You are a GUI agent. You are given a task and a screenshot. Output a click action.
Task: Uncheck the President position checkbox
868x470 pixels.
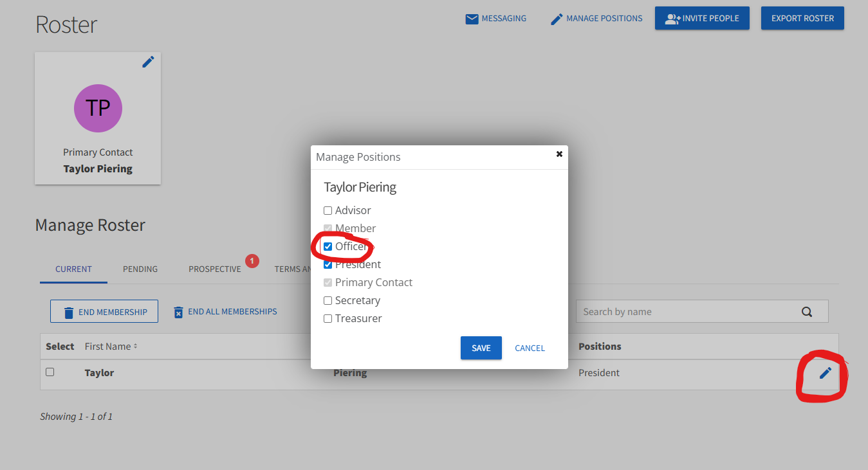click(328, 264)
